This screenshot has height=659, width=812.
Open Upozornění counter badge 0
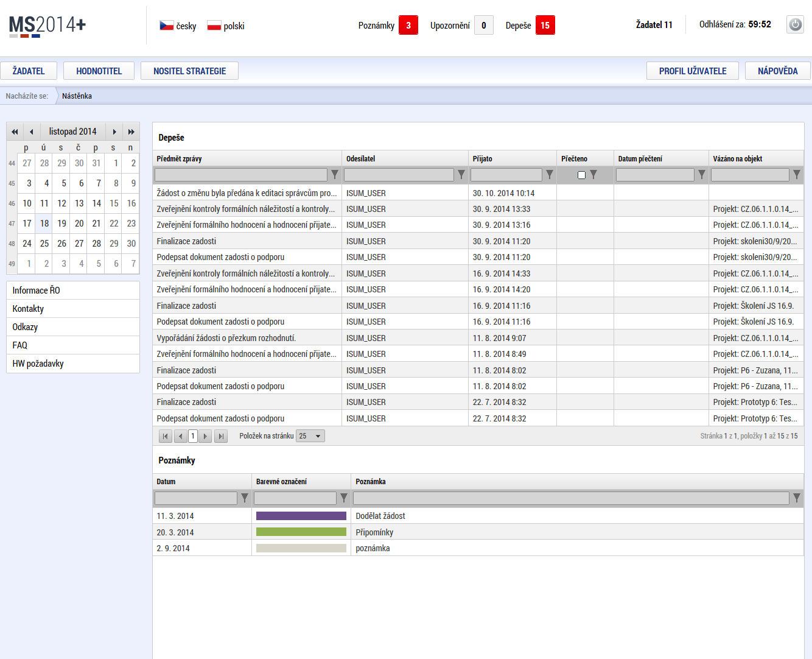point(484,25)
